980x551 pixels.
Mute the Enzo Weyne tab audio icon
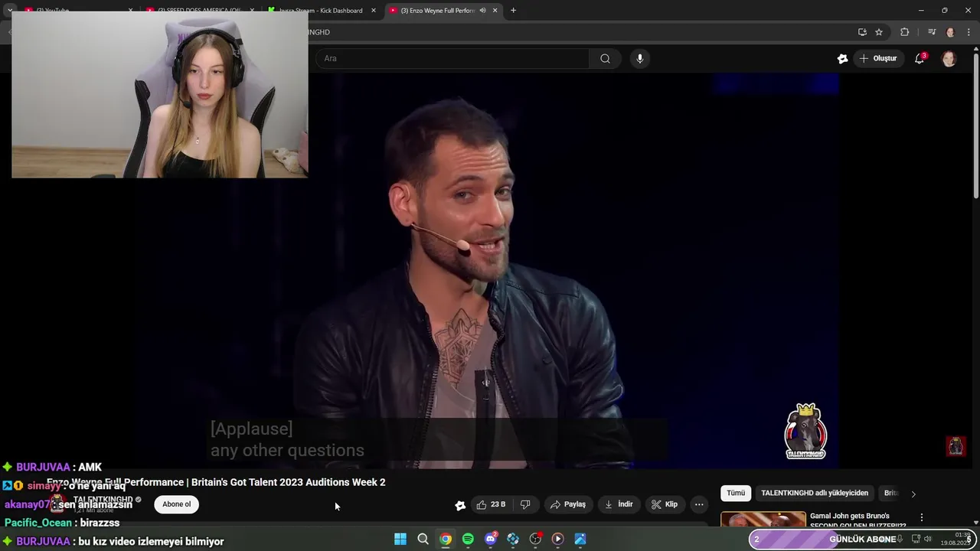(482, 11)
